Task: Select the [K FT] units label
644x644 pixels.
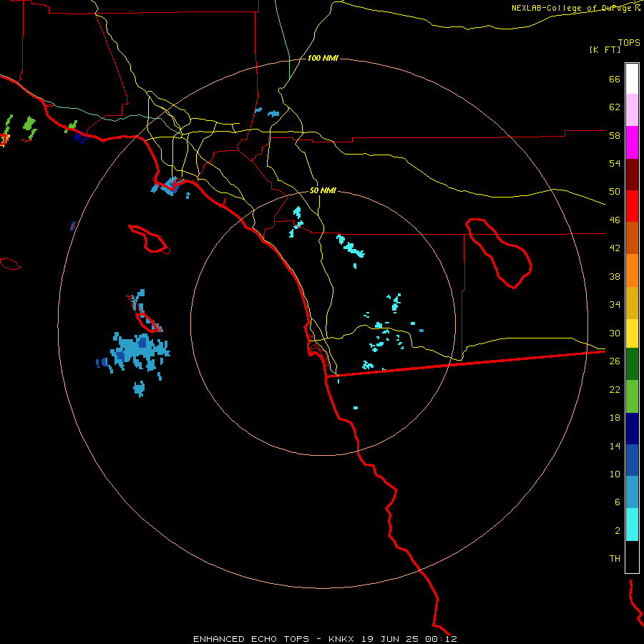Action: point(605,50)
